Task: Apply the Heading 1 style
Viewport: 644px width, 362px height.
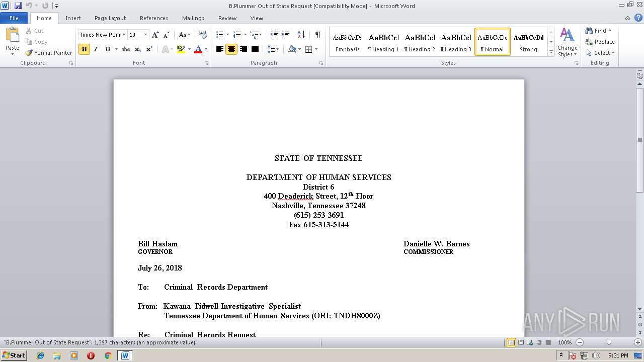Action: point(383,42)
